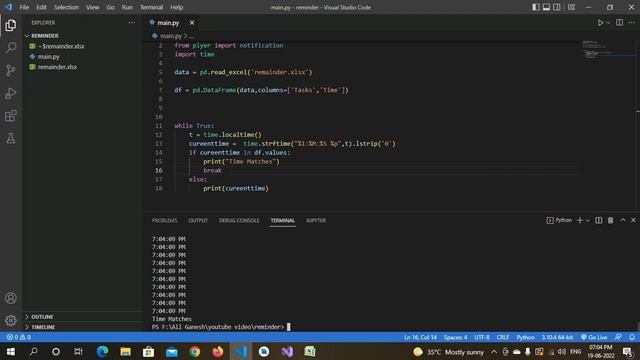Open Customize Layout icon in title bar

coord(571,7)
